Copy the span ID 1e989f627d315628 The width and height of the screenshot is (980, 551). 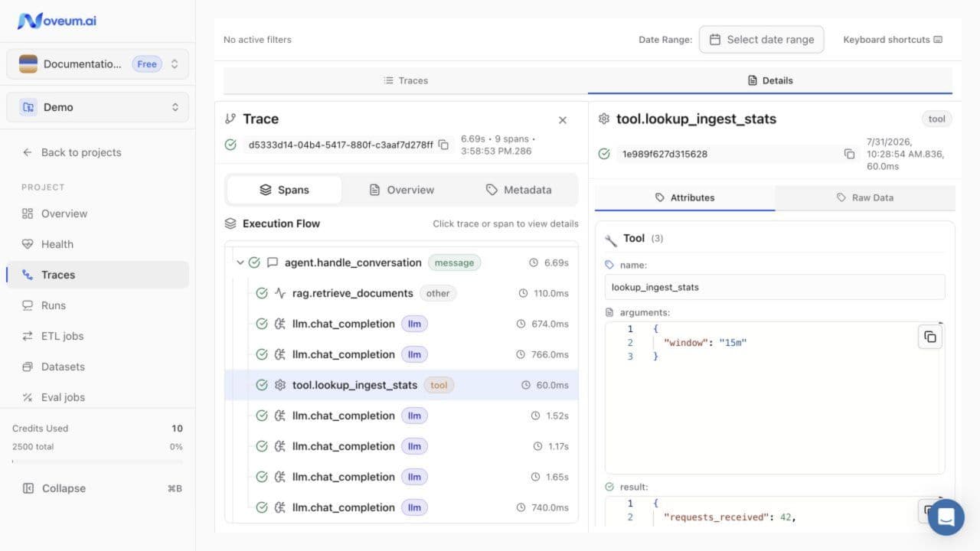click(849, 154)
